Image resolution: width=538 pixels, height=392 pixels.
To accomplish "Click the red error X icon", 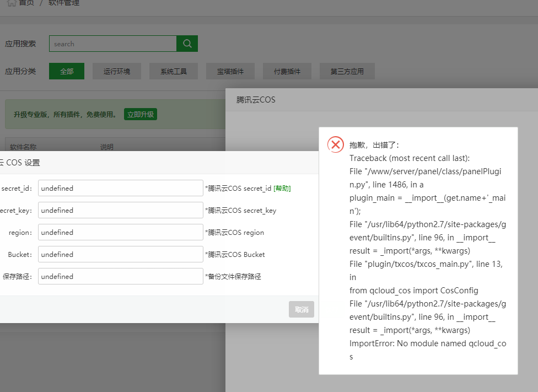I will tap(336, 144).
